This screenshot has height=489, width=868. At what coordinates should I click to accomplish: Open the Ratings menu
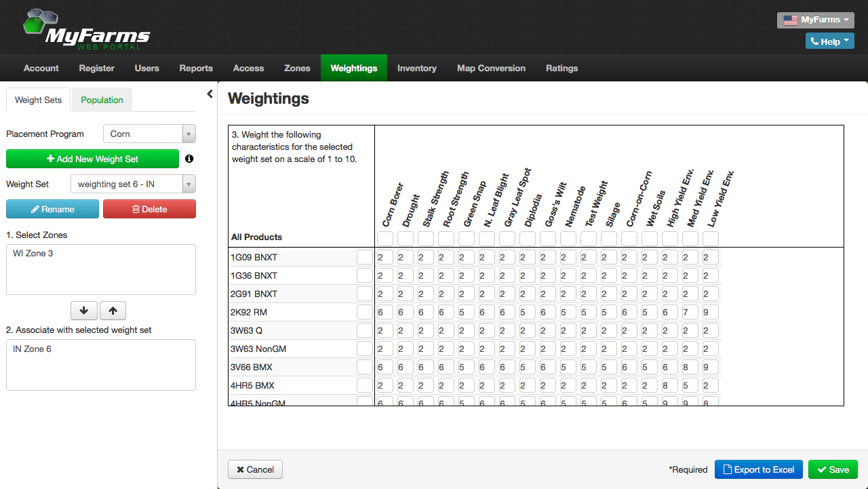click(x=561, y=68)
